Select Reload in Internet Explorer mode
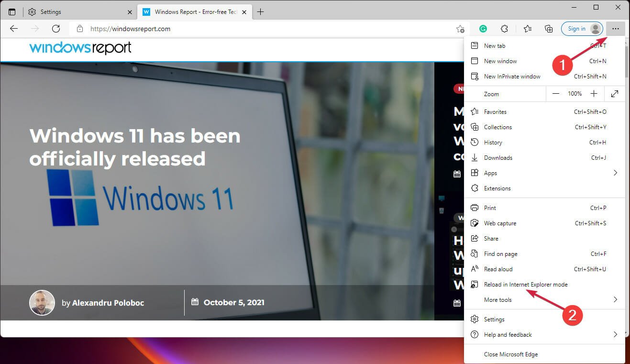This screenshot has height=364, width=630. (544, 285)
